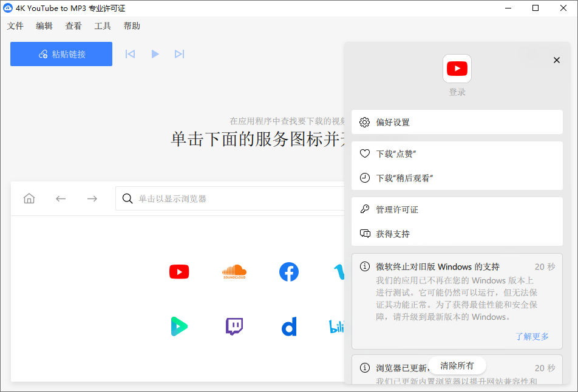Open the YouTube service icon
This screenshot has height=392, width=578.
178,272
